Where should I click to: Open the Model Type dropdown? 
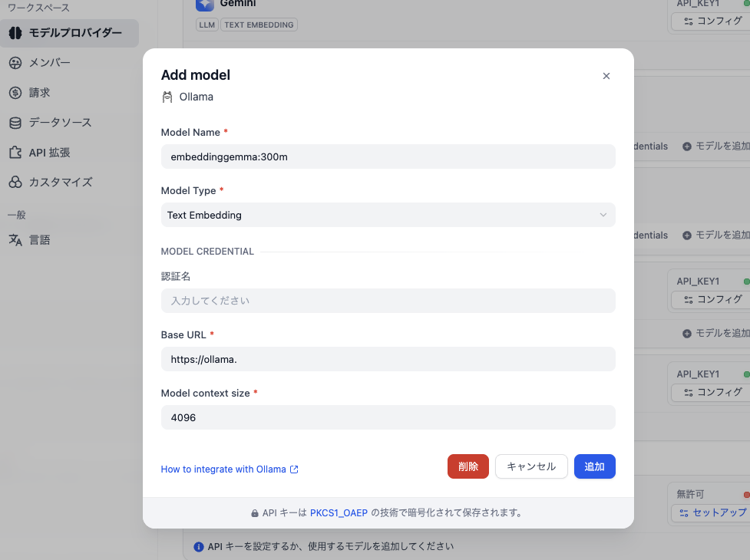pos(388,215)
